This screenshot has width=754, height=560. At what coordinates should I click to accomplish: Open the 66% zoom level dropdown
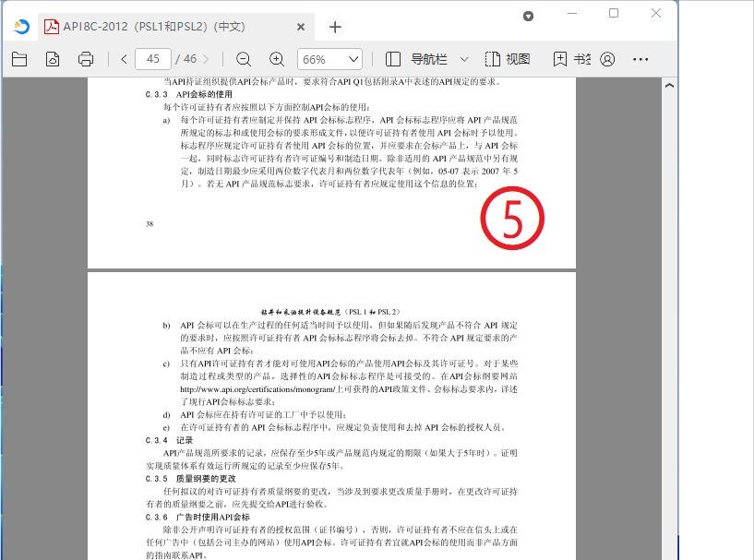(329, 59)
